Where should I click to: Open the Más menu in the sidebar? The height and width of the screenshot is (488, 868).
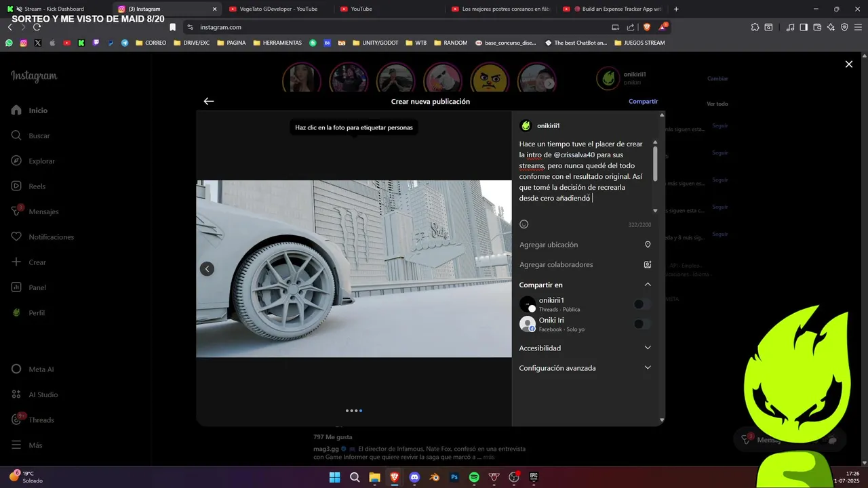pos(27,445)
